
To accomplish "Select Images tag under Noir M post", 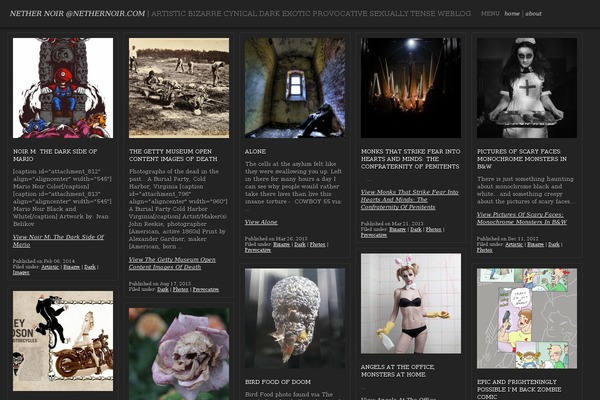I will 21,273.
